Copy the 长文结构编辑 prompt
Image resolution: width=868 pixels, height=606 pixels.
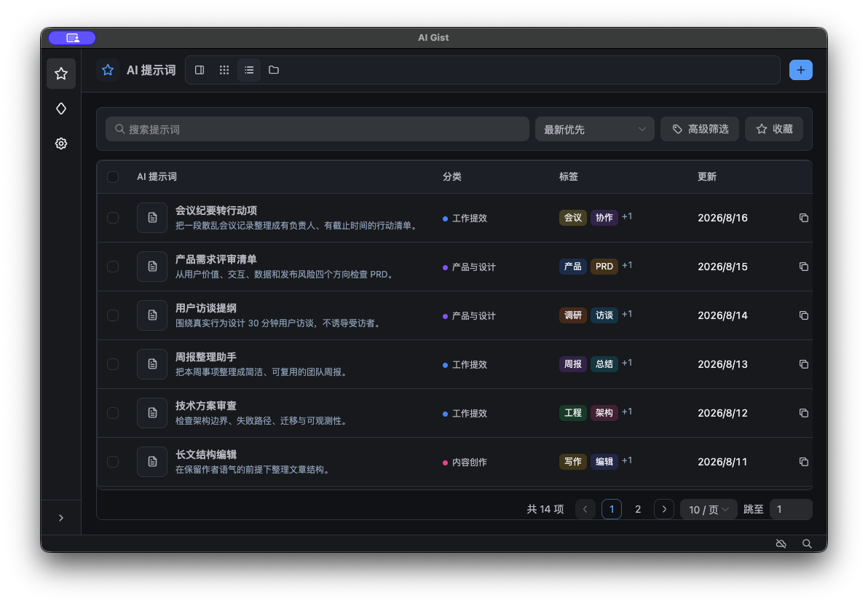coord(804,462)
